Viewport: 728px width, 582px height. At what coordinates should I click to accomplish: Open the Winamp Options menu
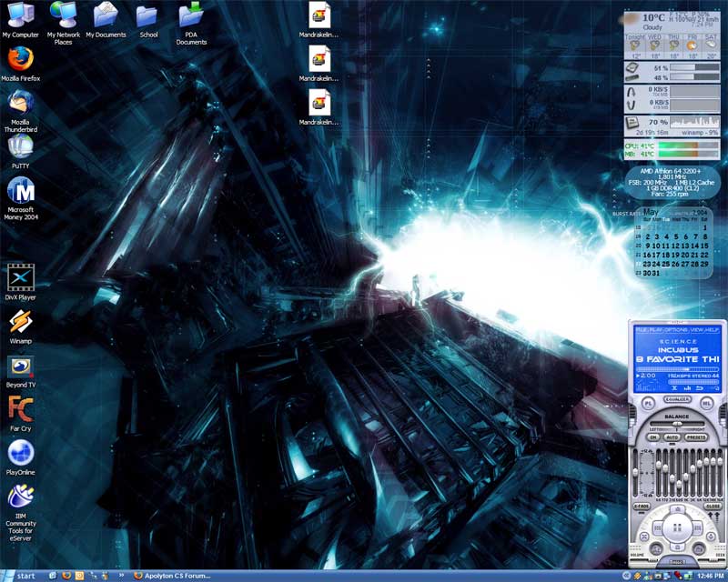674,328
